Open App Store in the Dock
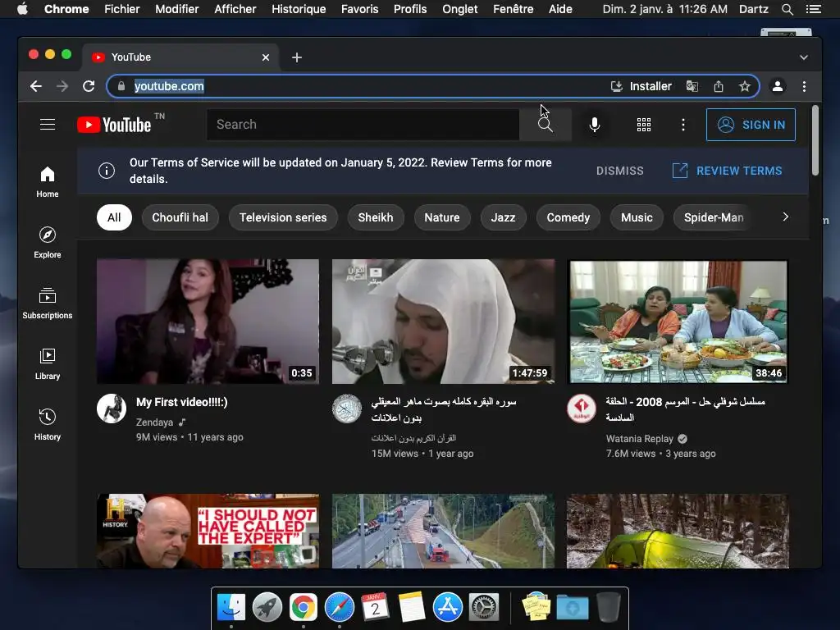The height and width of the screenshot is (630, 840). tap(447, 608)
